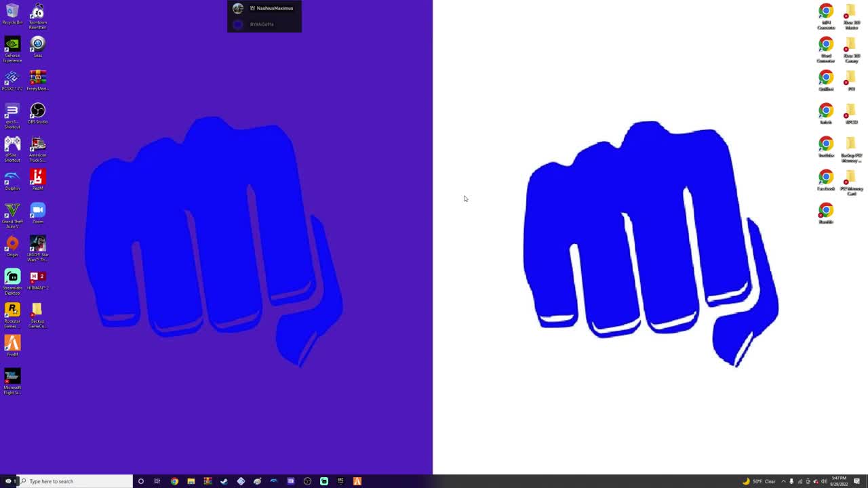
Task: Launch the rpcs3 shortcut
Action: [12, 116]
